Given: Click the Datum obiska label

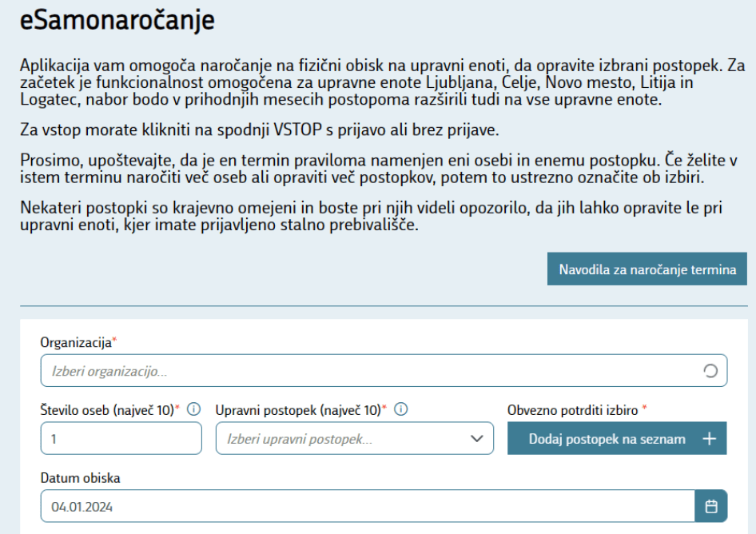Looking at the screenshot, I should tap(80, 478).
